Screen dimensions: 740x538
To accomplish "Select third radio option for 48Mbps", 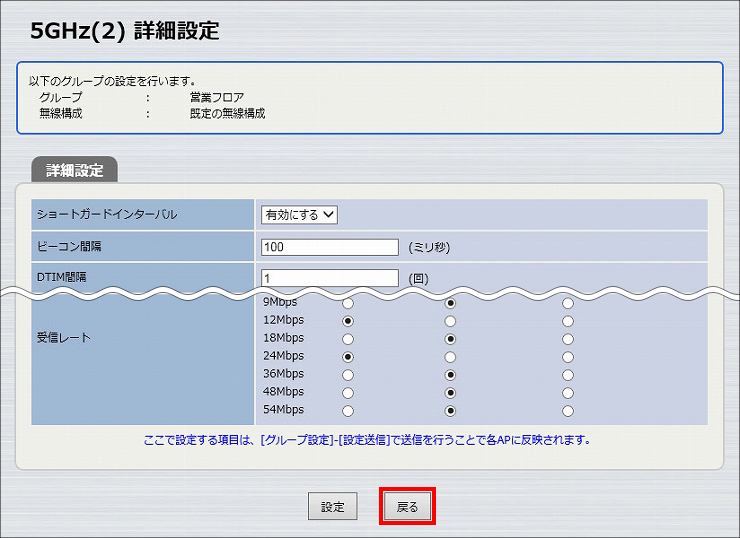I will (568, 393).
